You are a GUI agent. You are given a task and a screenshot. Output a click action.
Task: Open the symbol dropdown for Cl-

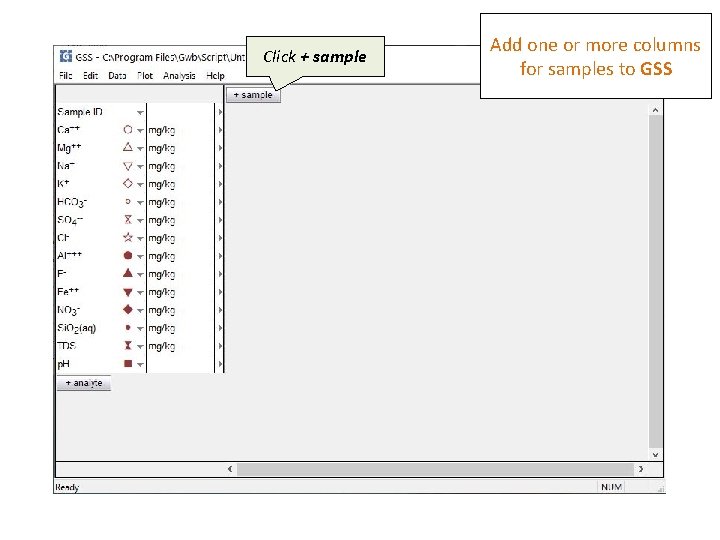tap(140, 238)
